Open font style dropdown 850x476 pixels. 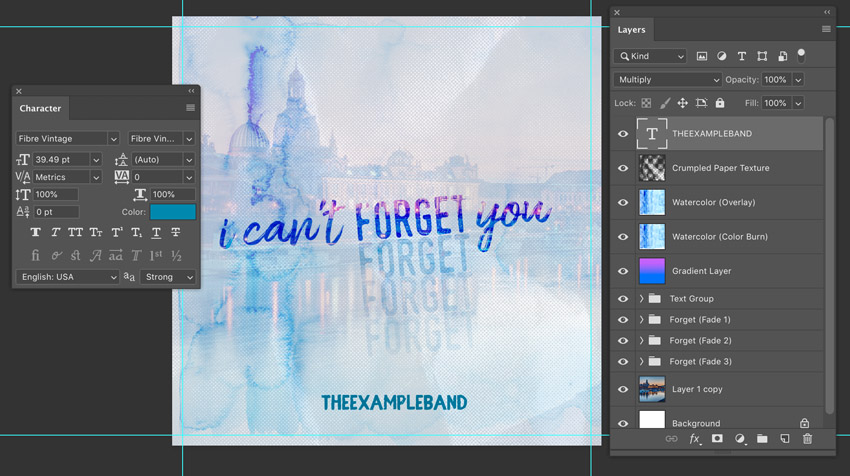161,138
